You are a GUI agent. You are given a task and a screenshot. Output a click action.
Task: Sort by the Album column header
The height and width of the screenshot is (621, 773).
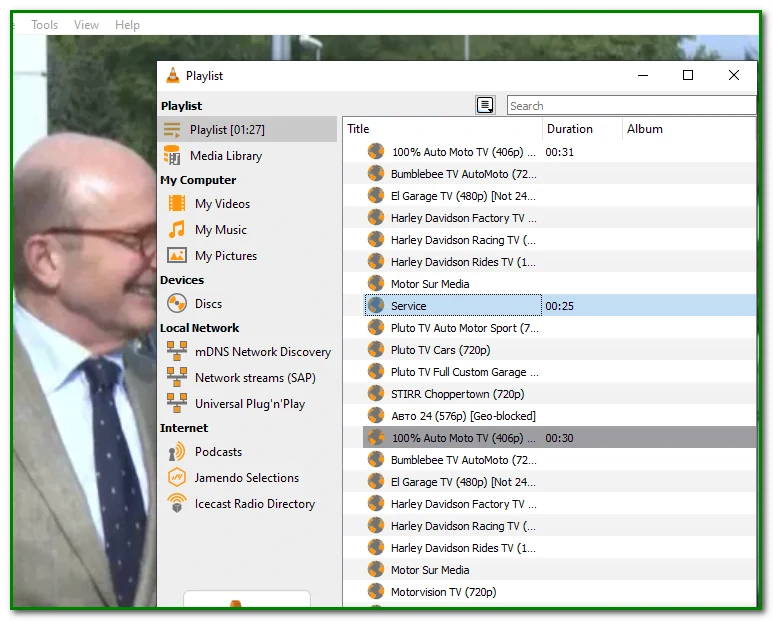point(689,129)
